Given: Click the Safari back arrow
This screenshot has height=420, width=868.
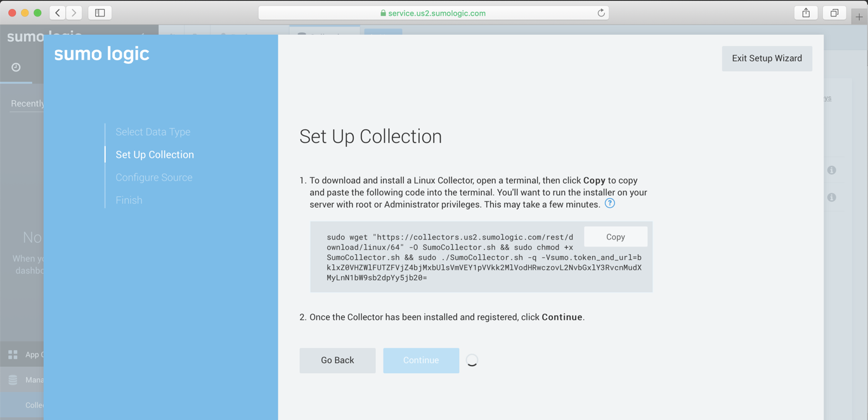Looking at the screenshot, I should pos(58,13).
